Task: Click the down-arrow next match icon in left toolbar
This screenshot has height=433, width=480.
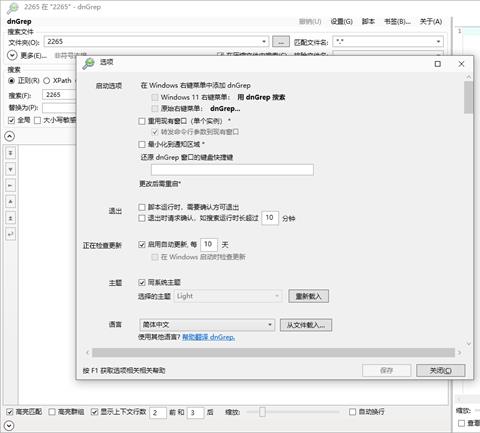Action: click(x=11, y=169)
